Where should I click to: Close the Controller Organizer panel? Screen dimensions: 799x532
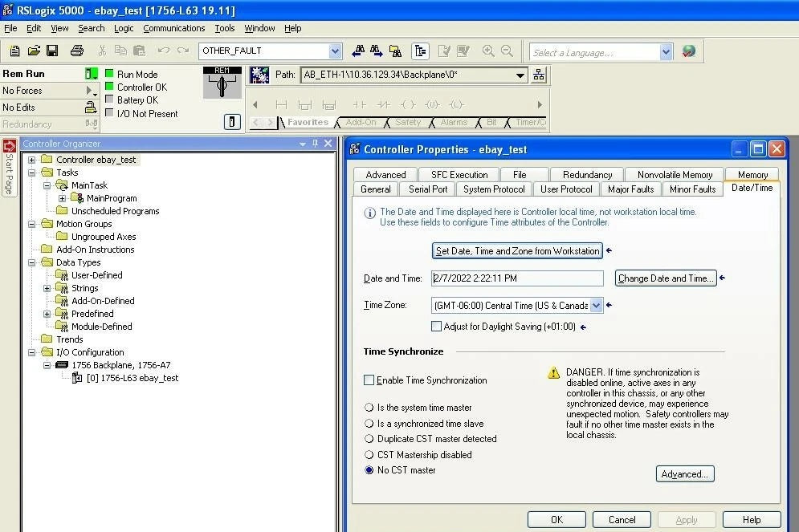pos(328,144)
